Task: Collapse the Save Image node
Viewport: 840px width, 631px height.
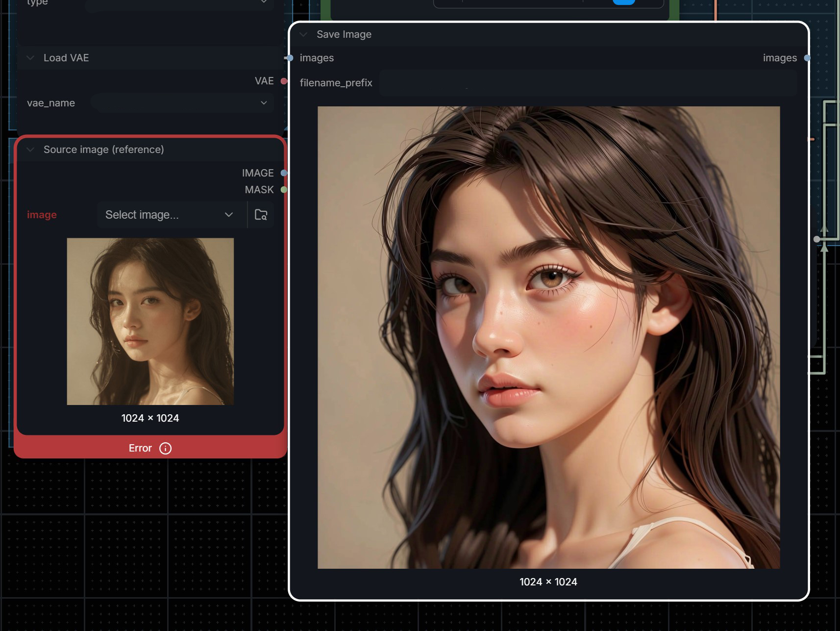Action: pos(303,34)
